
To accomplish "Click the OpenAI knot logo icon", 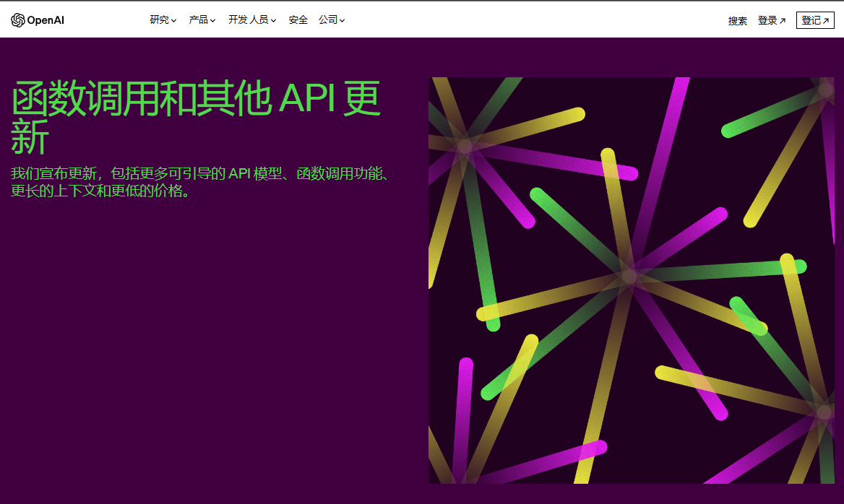I will pos(18,20).
